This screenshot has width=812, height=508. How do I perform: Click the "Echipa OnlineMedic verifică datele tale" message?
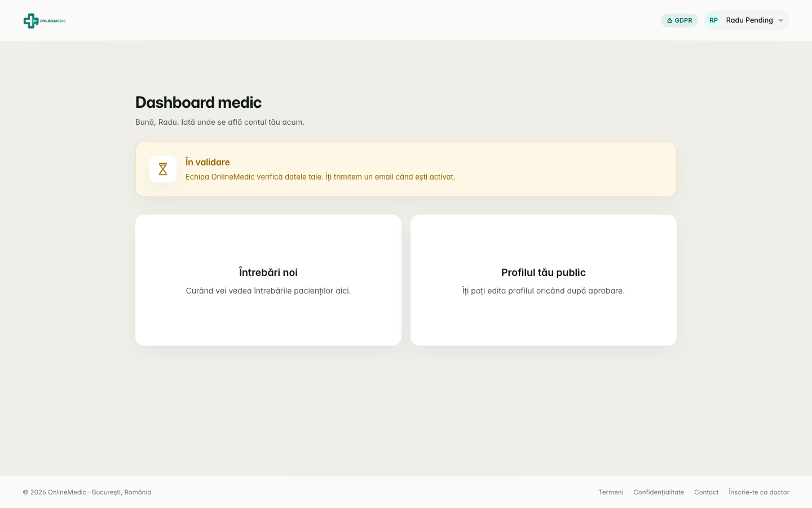point(320,177)
